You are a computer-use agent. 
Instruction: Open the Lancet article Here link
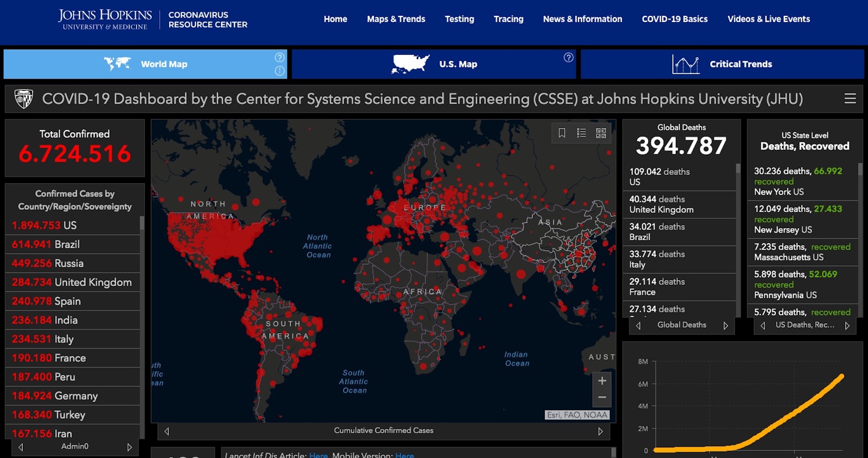[x=318, y=455]
